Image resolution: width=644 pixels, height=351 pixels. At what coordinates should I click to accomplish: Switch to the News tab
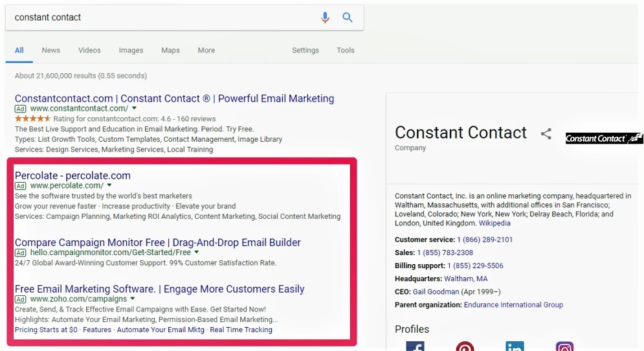pyautogui.click(x=51, y=50)
